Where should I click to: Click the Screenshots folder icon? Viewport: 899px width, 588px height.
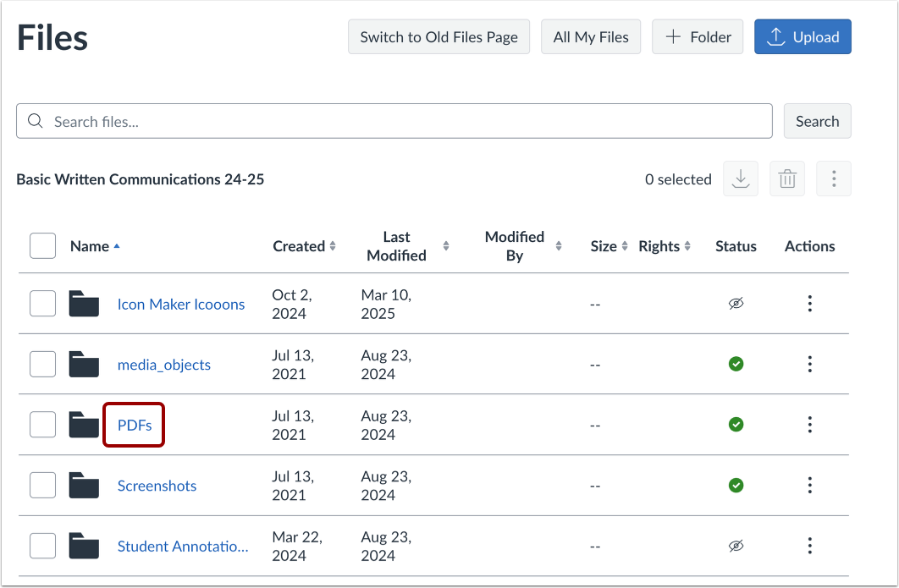coord(84,486)
